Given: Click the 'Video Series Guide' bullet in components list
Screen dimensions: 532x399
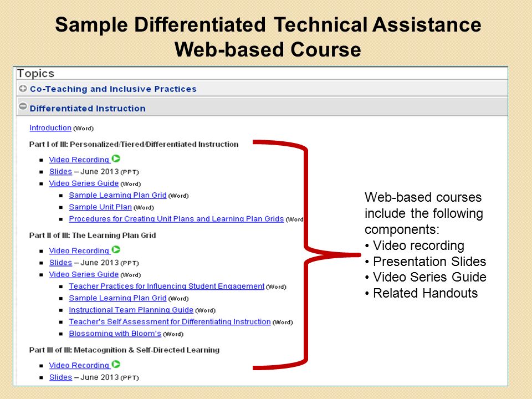Looking at the screenshot, I should tap(429, 277).
